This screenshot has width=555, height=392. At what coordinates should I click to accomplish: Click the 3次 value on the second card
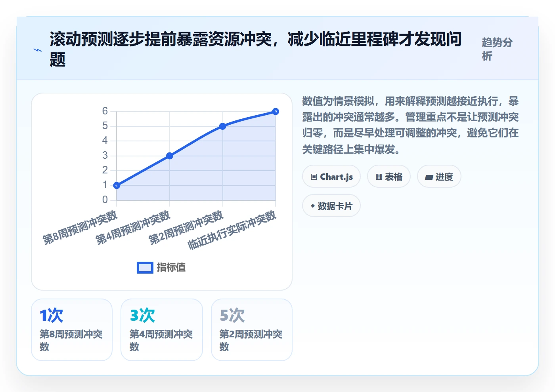pyautogui.click(x=142, y=315)
